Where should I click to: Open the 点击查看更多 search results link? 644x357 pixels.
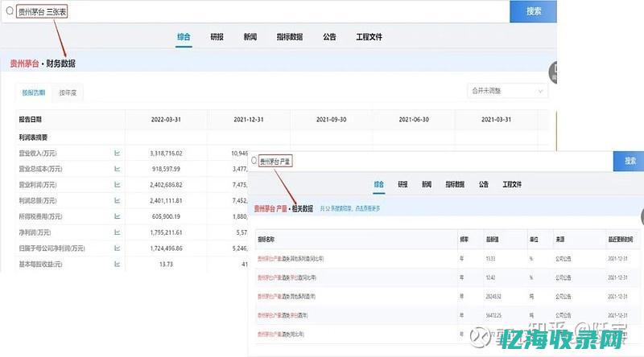pyautogui.click(x=368, y=209)
